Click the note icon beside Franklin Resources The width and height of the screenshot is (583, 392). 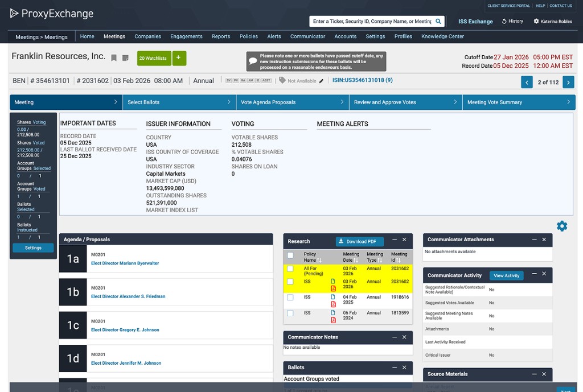(125, 58)
